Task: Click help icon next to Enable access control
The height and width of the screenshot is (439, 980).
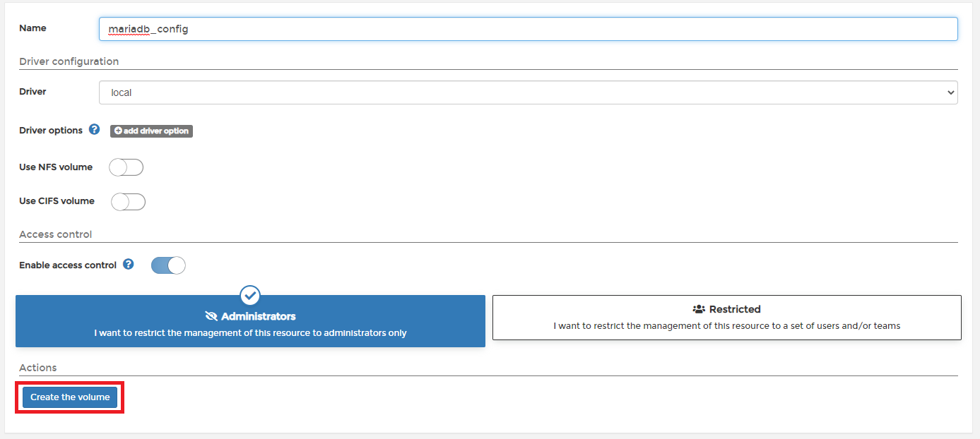Action: (x=128, y=265)
